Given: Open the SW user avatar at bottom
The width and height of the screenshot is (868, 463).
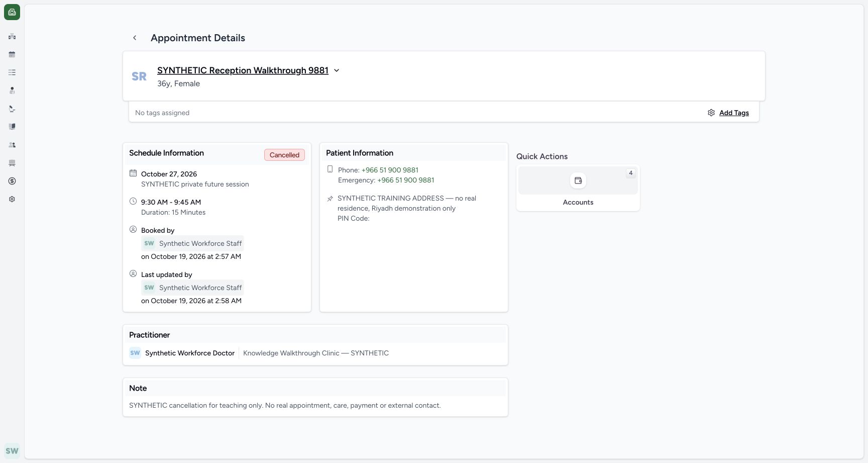Looking at the screenshot, I should click(12, 451).
